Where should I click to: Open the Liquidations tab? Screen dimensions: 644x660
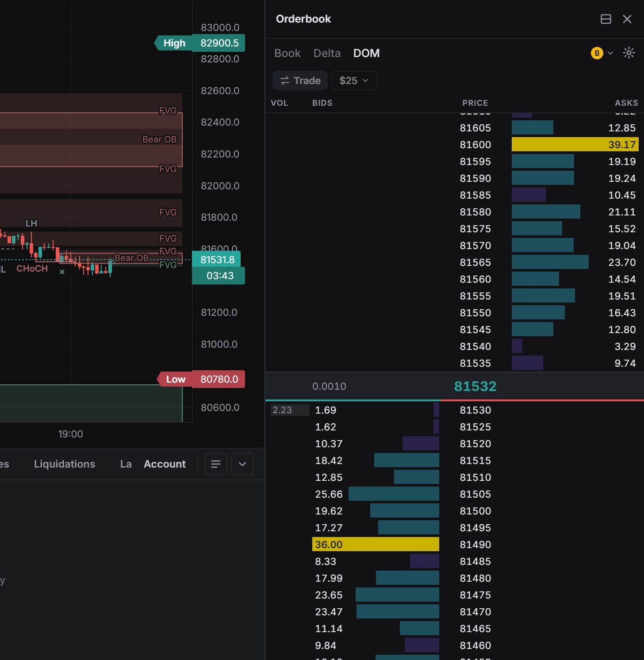(x=65, y=464)
